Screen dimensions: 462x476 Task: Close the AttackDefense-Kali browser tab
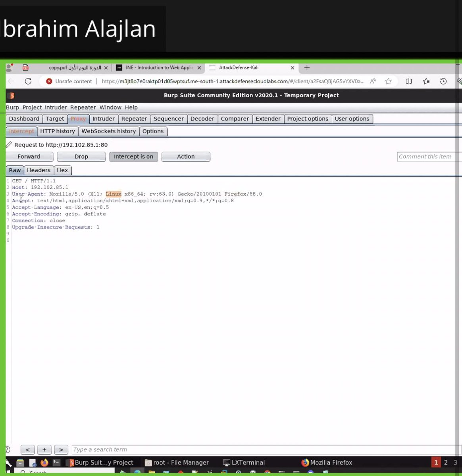coord(293,68)
